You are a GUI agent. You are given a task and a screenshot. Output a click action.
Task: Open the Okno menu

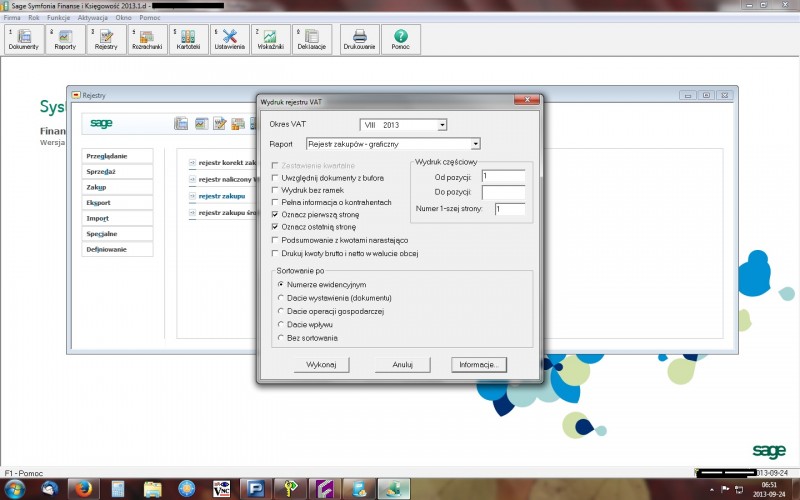[123, 17]
